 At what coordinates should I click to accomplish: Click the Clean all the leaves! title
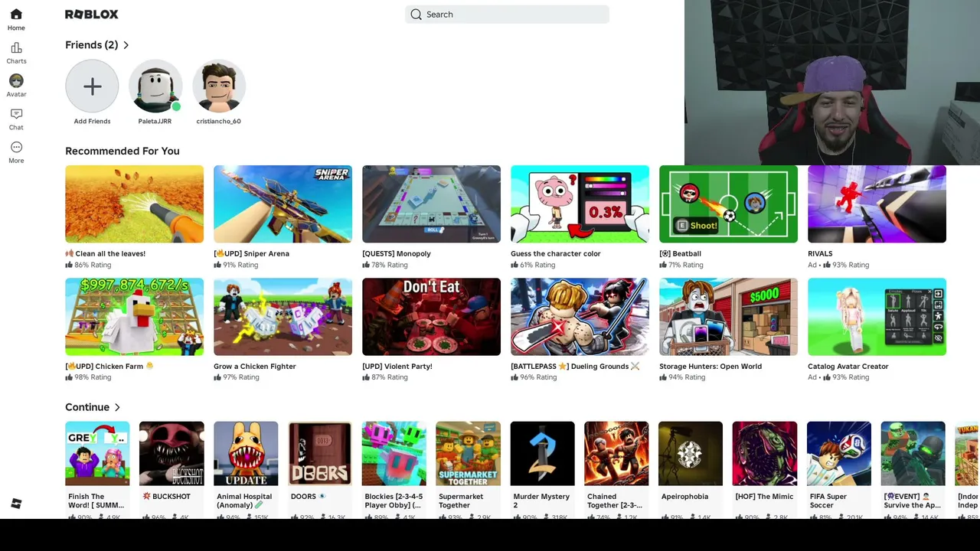point(105,253)
